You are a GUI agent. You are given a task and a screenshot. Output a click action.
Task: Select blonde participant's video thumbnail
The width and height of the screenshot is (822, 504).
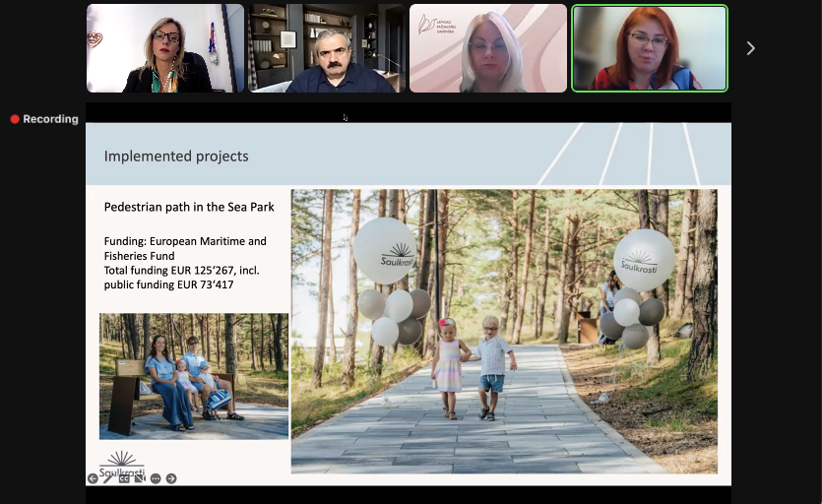pos(488,48)
